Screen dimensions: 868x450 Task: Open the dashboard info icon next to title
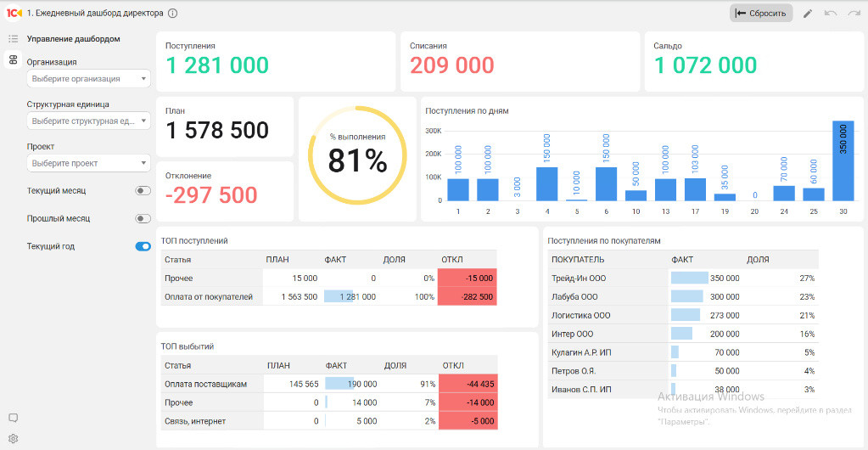tap(173, 14)
